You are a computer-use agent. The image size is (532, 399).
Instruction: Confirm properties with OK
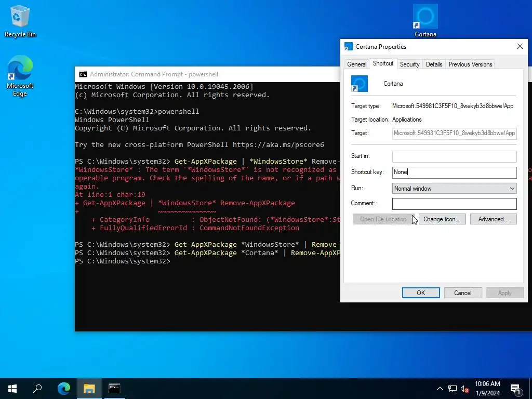(x=421, y=293)
